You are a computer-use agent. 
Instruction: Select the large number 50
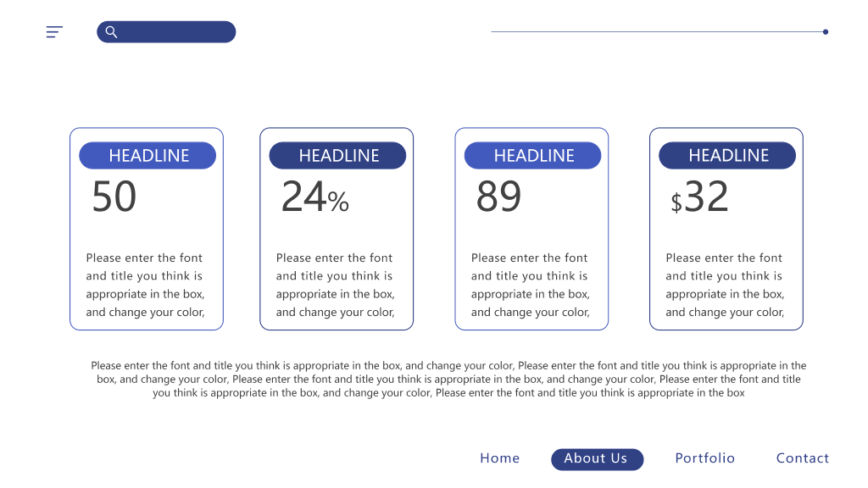pyautogui.click(x=114, y=197)
